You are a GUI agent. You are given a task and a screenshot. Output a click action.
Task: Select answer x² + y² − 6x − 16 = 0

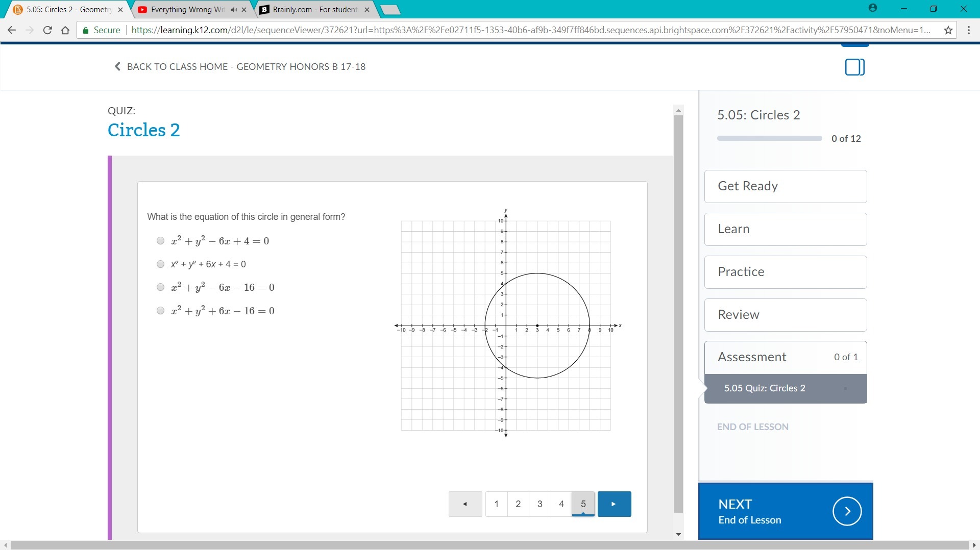[161, 287]
